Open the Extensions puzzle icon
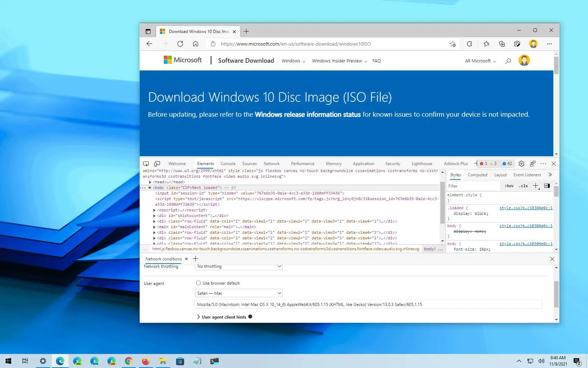 [469, 44]
